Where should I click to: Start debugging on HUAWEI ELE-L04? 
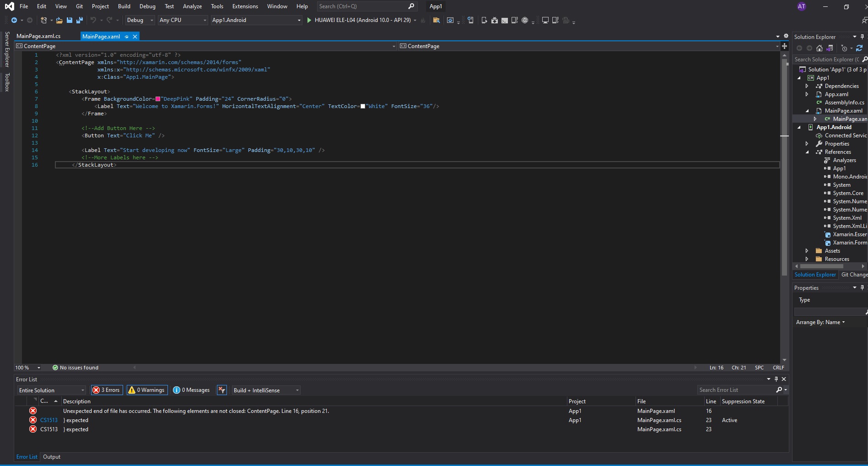point(310,20)
